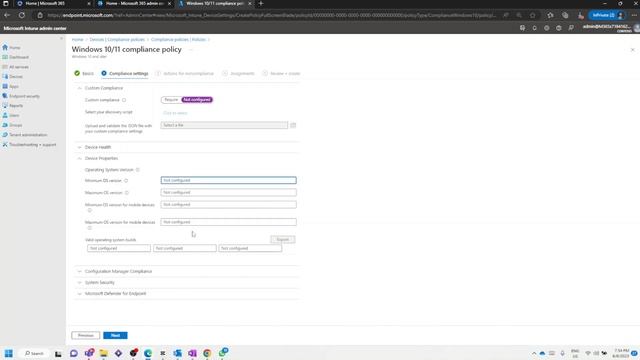Open Compliance policies | Policies breadcrumb
The height and width of the screenshot is (360, 640).
point(178,40)
